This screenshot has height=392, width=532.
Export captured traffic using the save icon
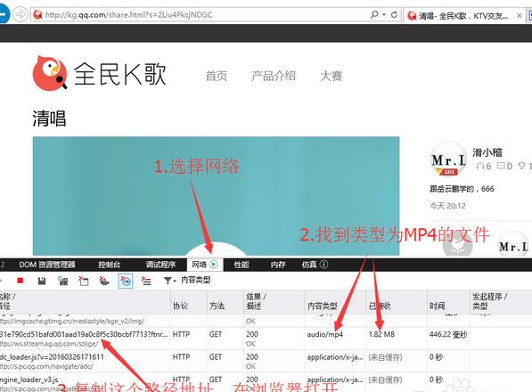(42, 281)
